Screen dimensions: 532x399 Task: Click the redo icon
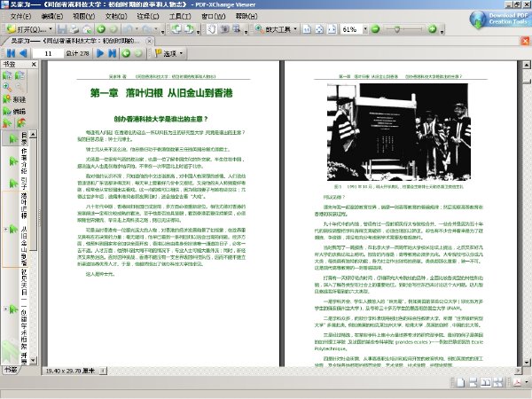coord(147,29)
